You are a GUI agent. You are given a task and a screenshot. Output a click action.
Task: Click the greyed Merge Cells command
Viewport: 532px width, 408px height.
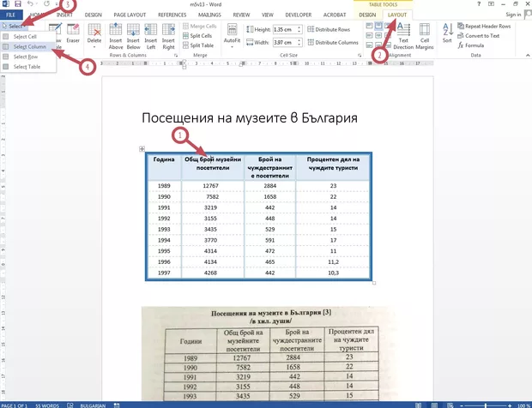(200, 26)
